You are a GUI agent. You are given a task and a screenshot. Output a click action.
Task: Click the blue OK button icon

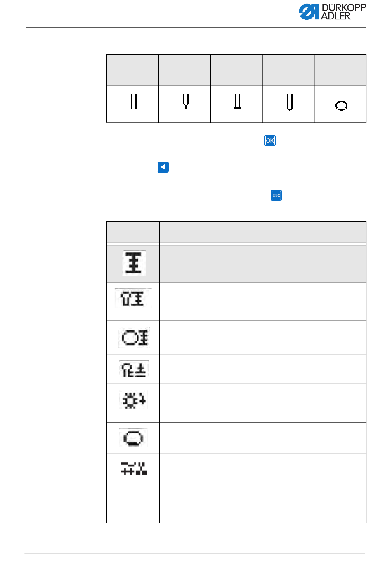(x=270, y=140)
